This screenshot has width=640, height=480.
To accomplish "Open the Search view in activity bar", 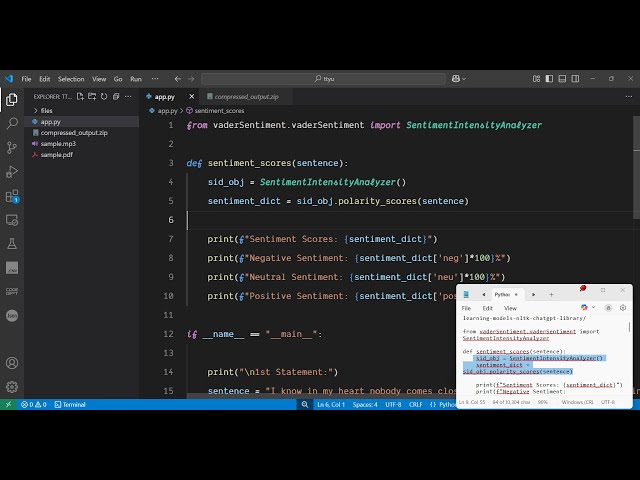I will tap(12, 123).
